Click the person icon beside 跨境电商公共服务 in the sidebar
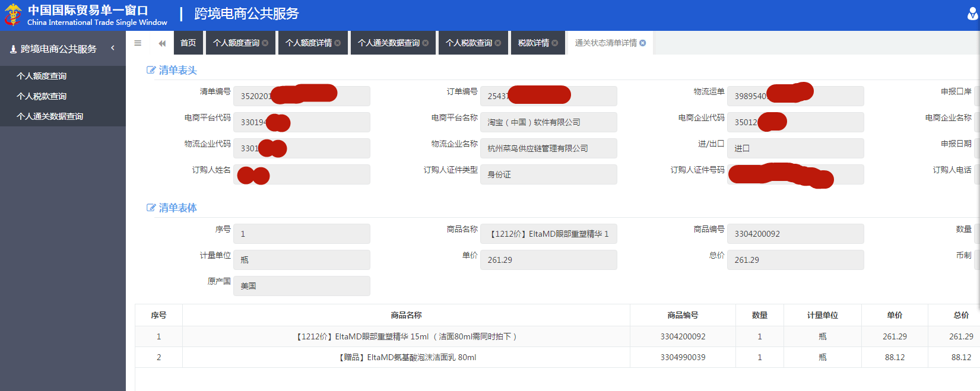The height and width of the screenshot is (391, 980). 13,49
